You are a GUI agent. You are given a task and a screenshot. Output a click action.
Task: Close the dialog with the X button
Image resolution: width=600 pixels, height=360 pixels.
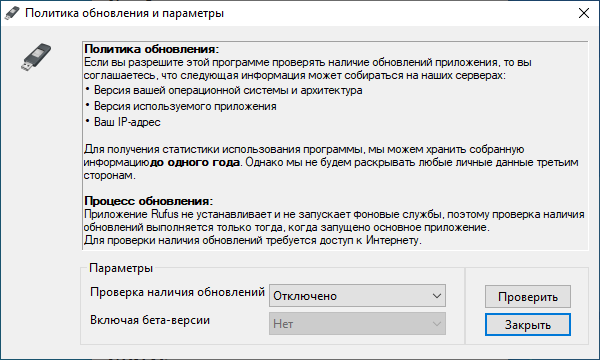click(x=584, y=13)
